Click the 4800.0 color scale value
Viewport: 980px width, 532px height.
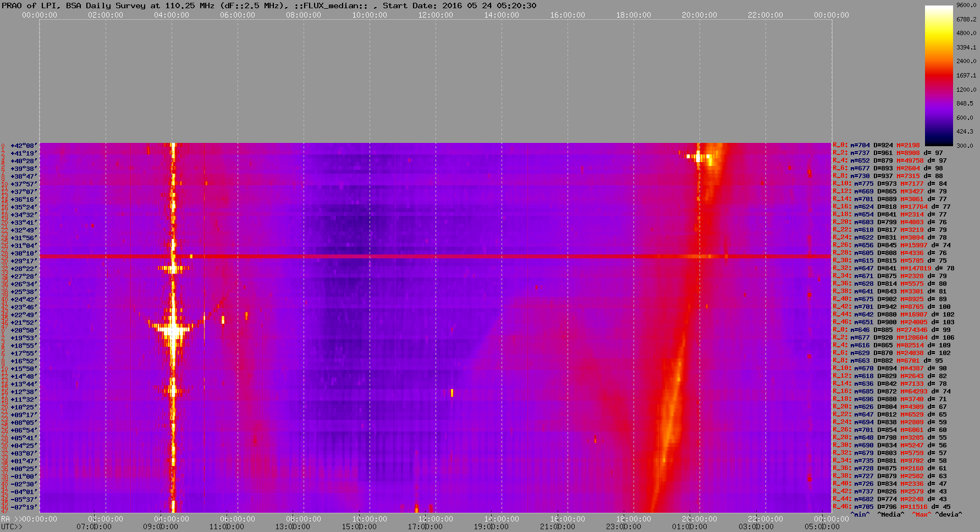click(966, 33)
